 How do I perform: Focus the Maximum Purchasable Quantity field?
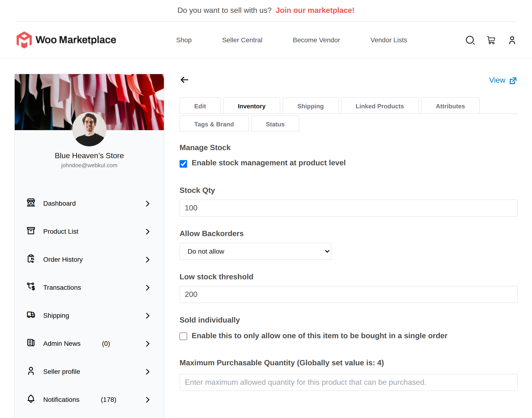pos(348,382)
